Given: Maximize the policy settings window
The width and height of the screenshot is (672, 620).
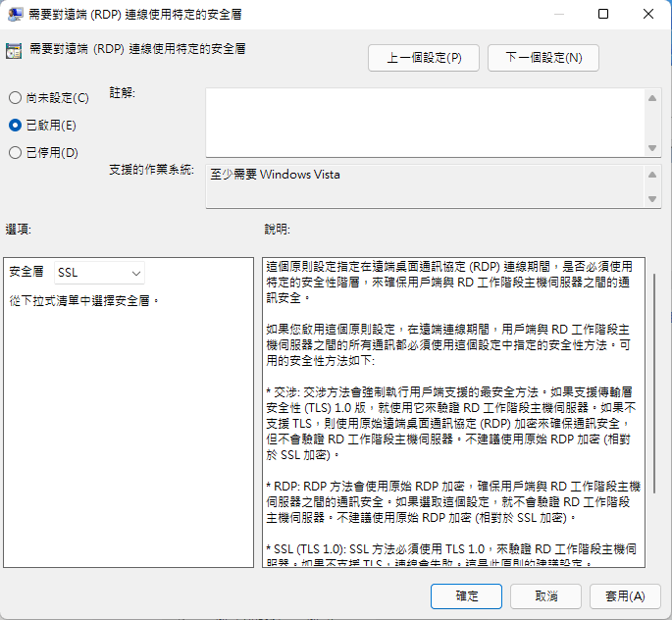Looking at the screenshot, I should click(603, 14).
